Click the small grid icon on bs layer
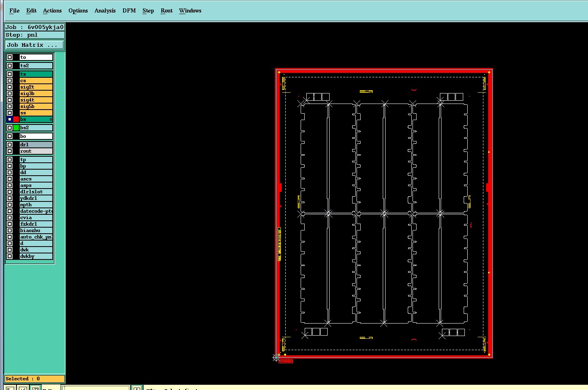 click(x=51, y=120)
